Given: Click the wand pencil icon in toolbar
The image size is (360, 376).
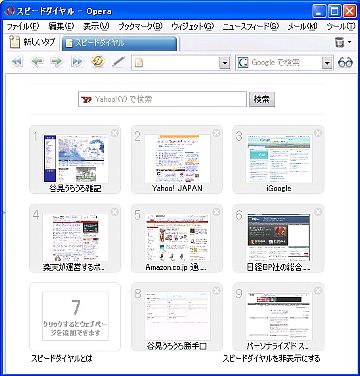Looking at the screenshot, I should [118, 62].
